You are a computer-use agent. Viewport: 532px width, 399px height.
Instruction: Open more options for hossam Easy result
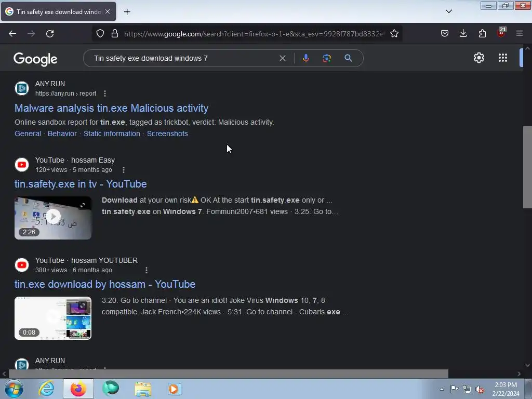coord(124,170)
